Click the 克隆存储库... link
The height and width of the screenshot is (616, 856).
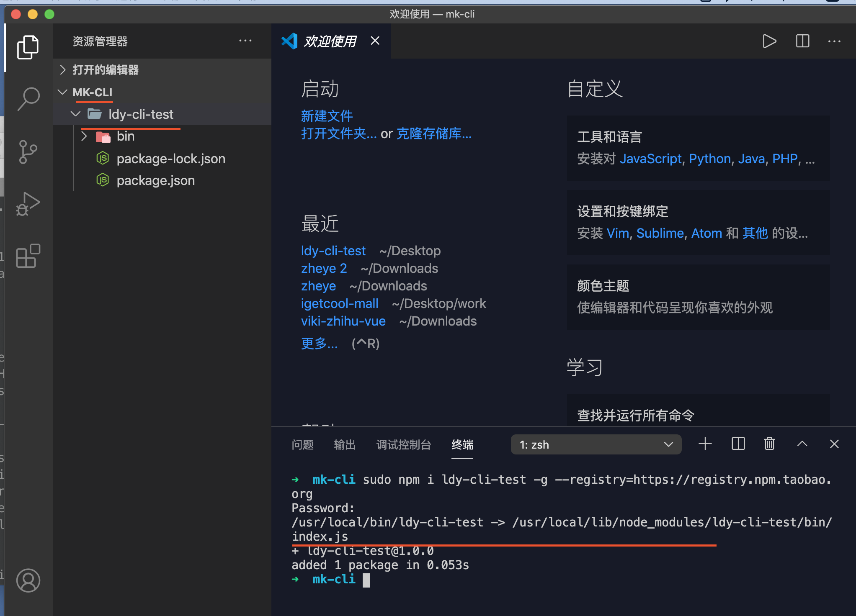tap(434, 134)
